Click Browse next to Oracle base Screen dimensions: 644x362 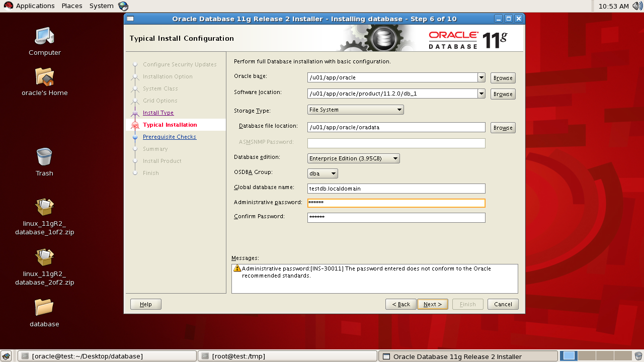tap(503, 78)
